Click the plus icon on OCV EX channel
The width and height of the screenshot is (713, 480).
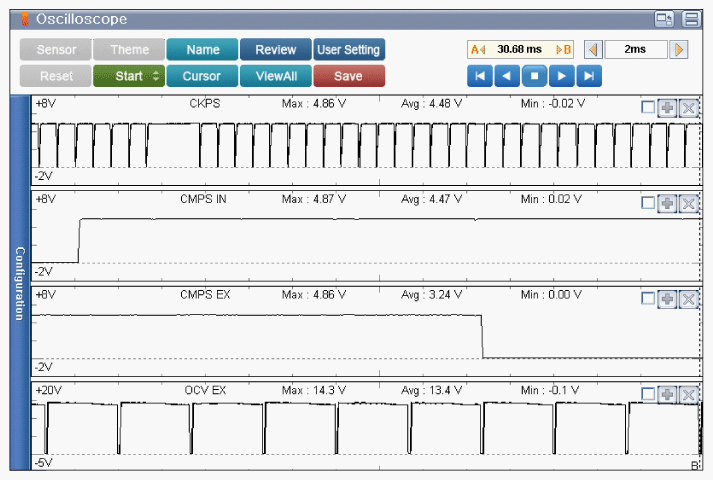coord(667,394)
